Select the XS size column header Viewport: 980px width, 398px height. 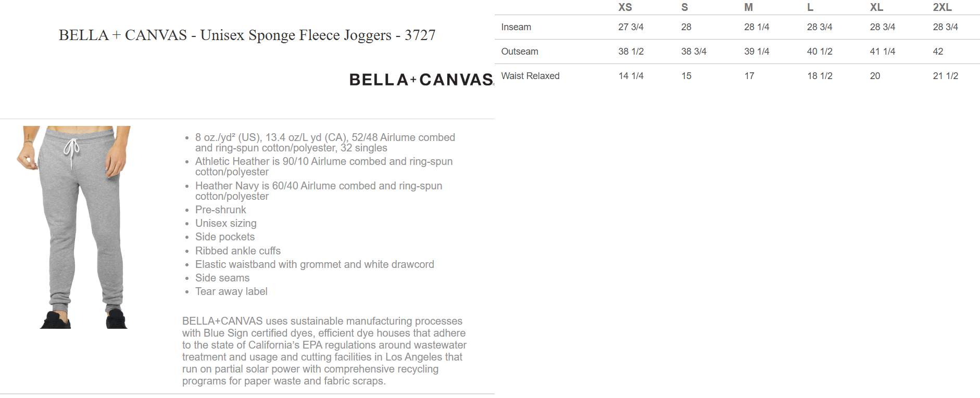pyautogui.click(x=625, y=7)
